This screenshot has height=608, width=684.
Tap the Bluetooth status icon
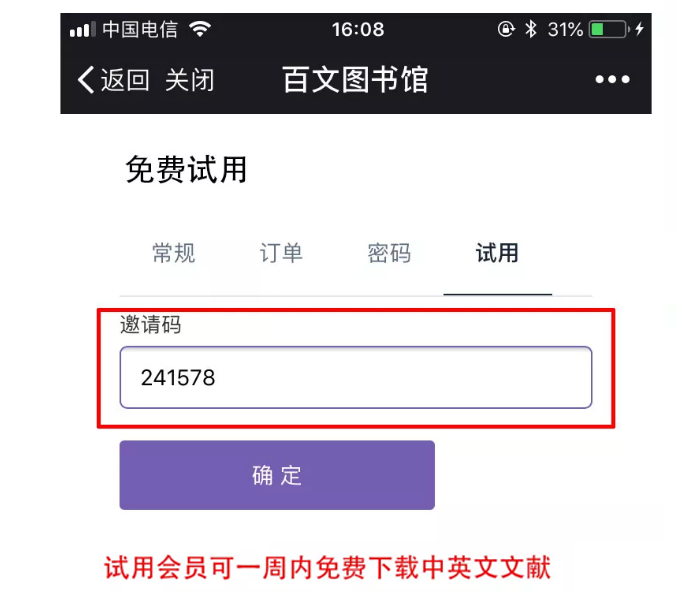[x=531, y=29]
